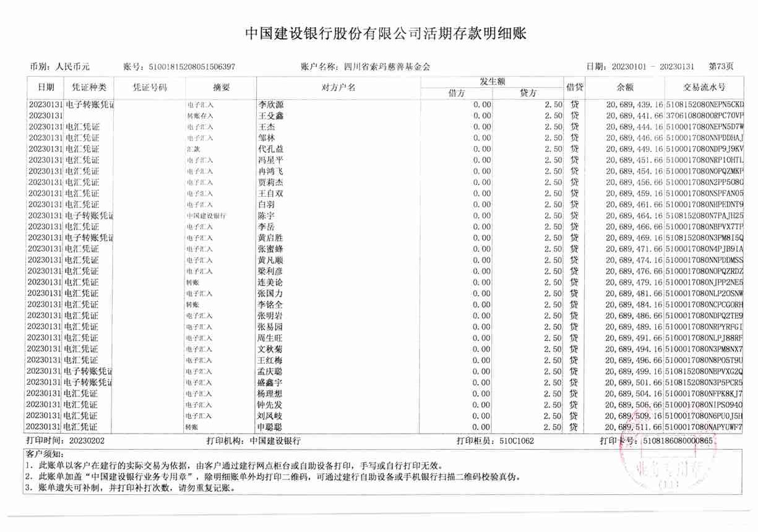The height and width of the screenshot is (532, 758).
Task: Select counterparty name 王爻鑫
Action: tap(270, 116)
